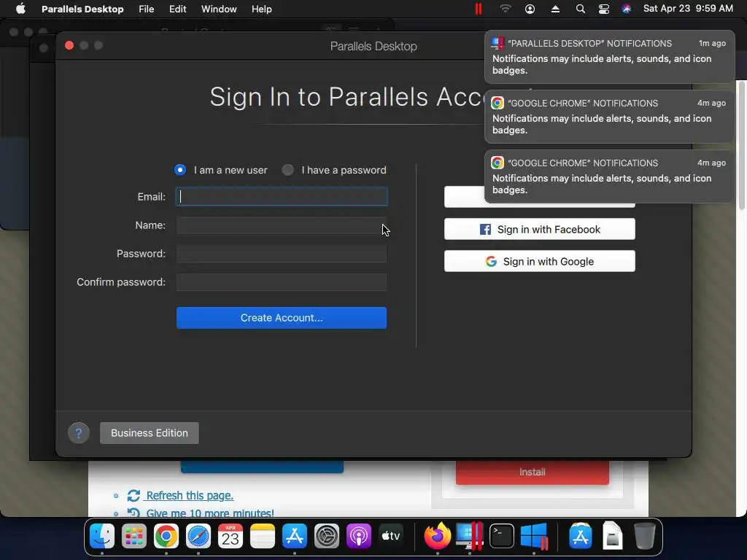
Task: Open the Trash from the Dock
Action: click(x=645, y=536)
